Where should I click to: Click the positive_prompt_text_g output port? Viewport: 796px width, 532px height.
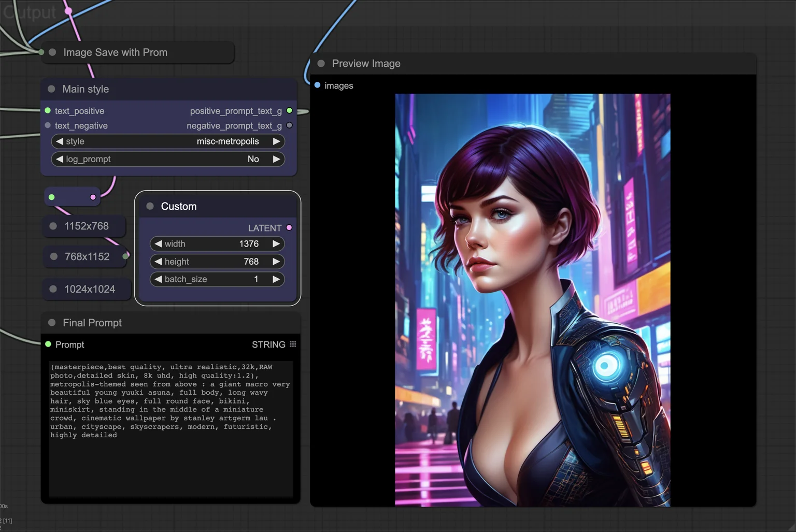coord(289,110)
